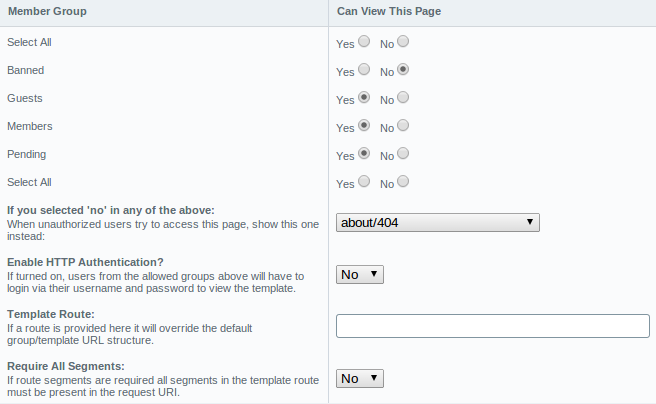
Task: Pick Yes in the first Select All row
Action: [x=364, y=42]
